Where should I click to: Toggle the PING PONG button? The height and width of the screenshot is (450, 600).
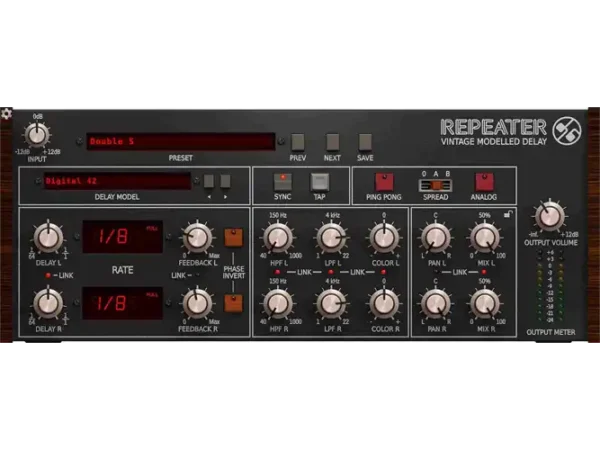click(384, 182)
